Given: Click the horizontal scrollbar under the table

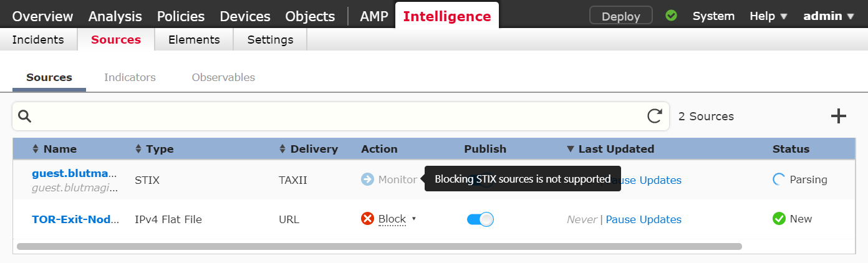Looking at the screenshot, I should point(379,246).
